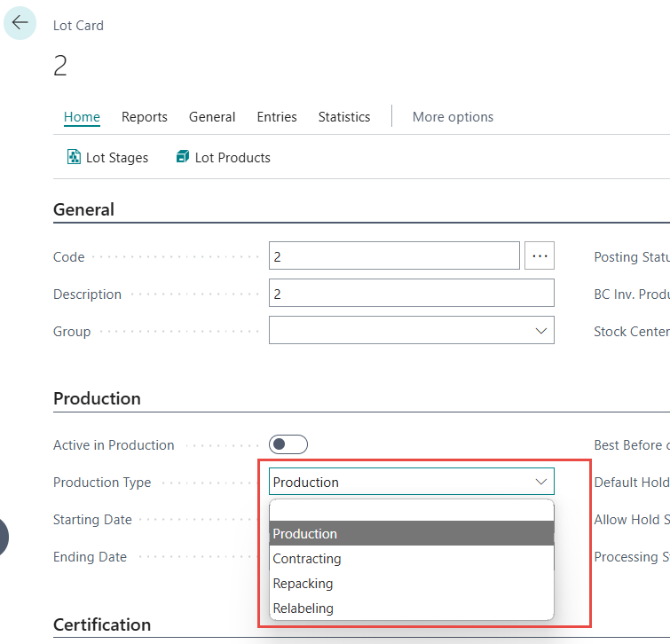Screen dimensions: 670x644
Task: Open Lot Stages icon
Action: [75, 157]
